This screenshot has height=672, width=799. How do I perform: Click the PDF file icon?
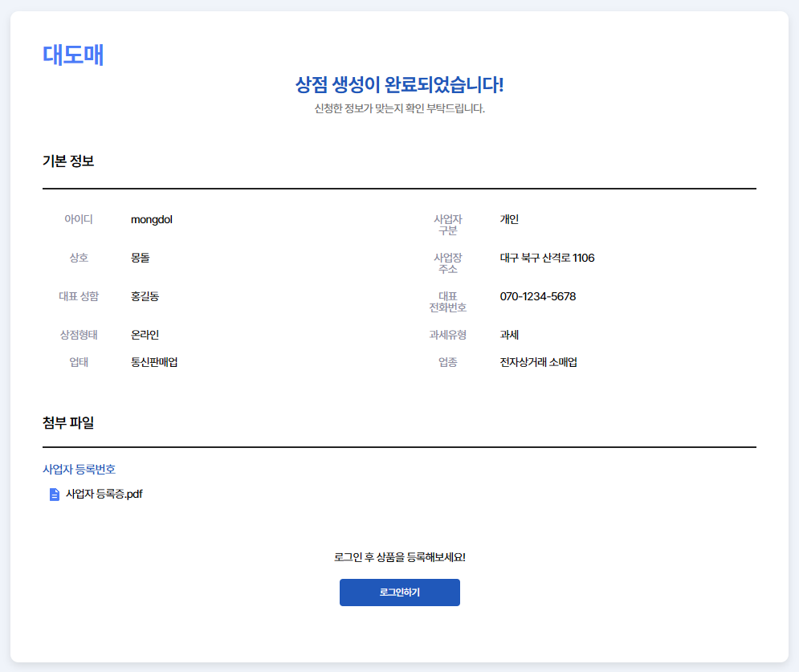pyautogui.click(x=55, y=495)
